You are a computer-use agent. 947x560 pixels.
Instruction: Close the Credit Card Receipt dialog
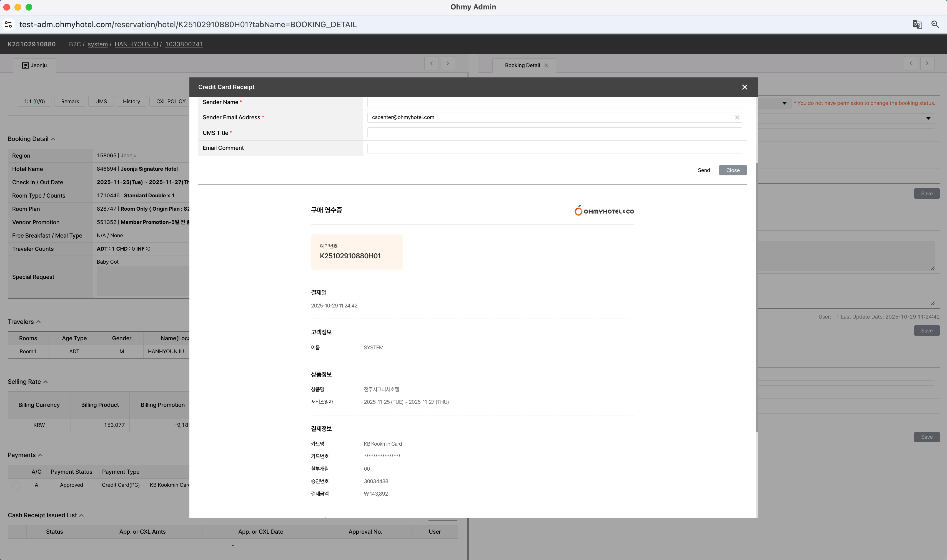pyautogui.click(x=744, y=87)
